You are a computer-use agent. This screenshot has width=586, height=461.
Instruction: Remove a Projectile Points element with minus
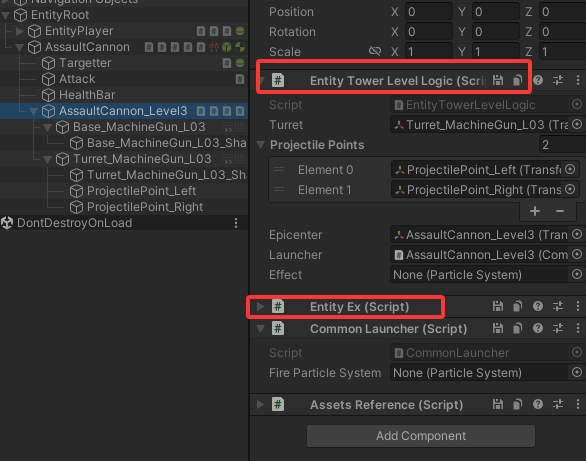(x=559, y=211)
